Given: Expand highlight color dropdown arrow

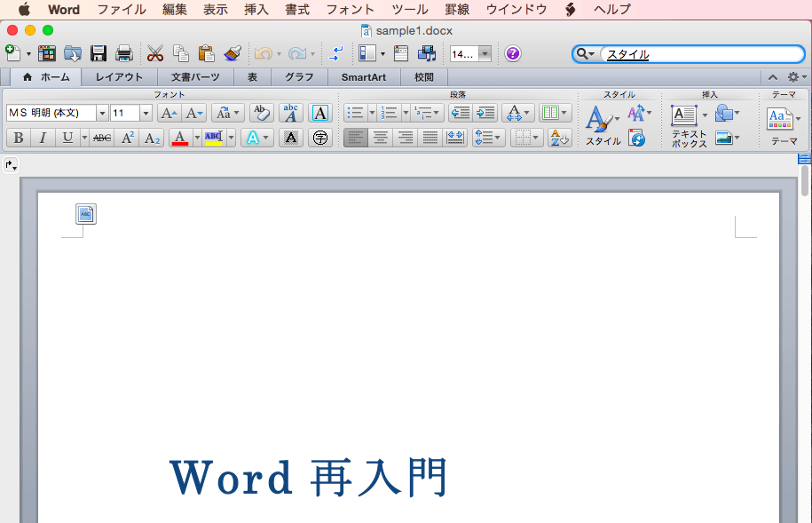Looking at the screenshot, I should click(x=231, y=138).
